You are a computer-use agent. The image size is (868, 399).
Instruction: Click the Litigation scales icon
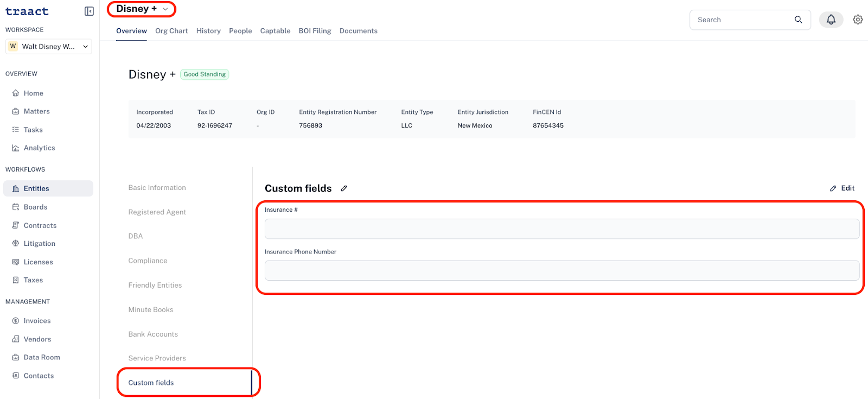(x=16, y=244)
